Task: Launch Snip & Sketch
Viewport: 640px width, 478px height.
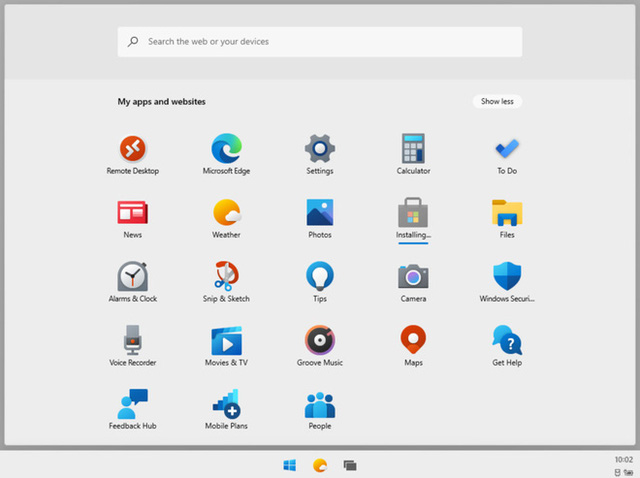Action: [x=226, y=277]
